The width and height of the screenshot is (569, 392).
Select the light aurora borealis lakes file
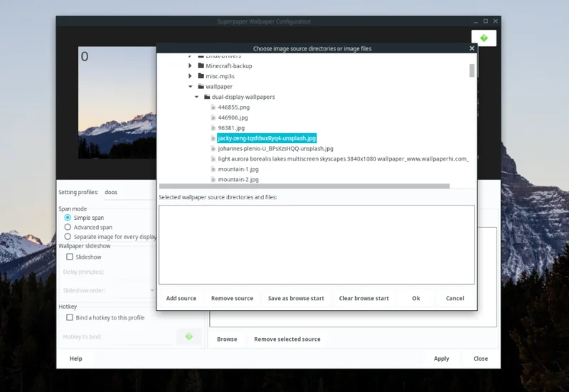pos(344,159)
